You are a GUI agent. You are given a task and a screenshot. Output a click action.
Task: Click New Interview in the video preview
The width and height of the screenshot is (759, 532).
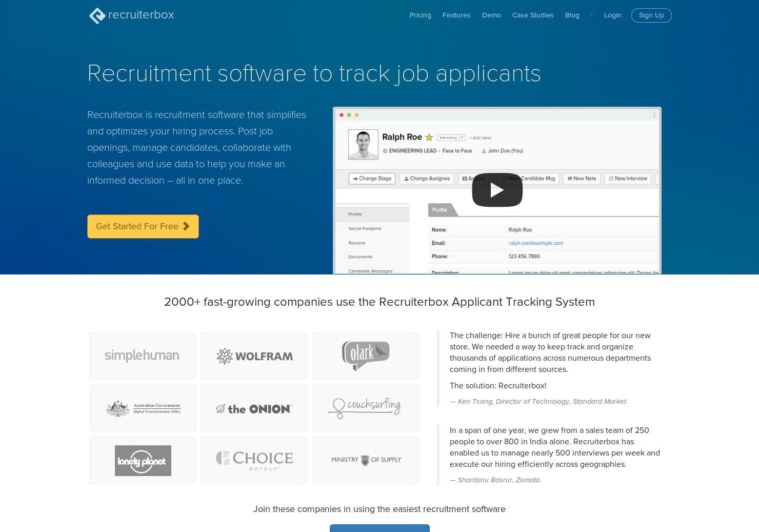628,179
